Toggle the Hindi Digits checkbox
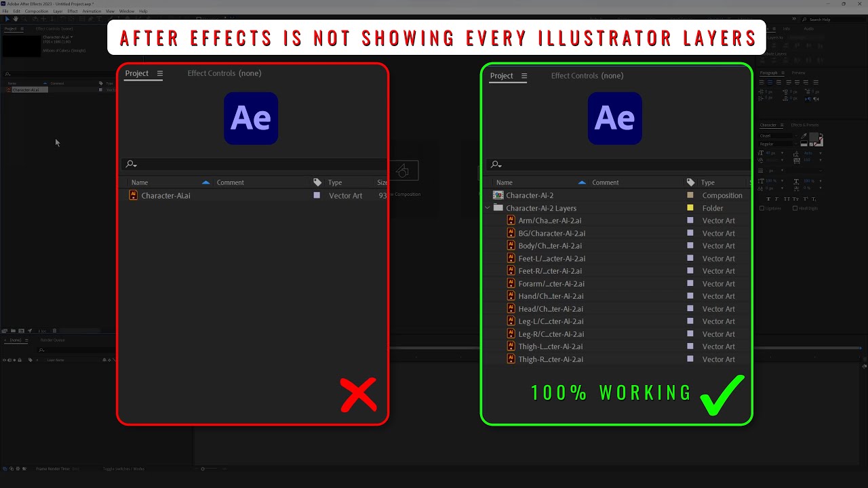868x488 pixels. pos(795,208)
